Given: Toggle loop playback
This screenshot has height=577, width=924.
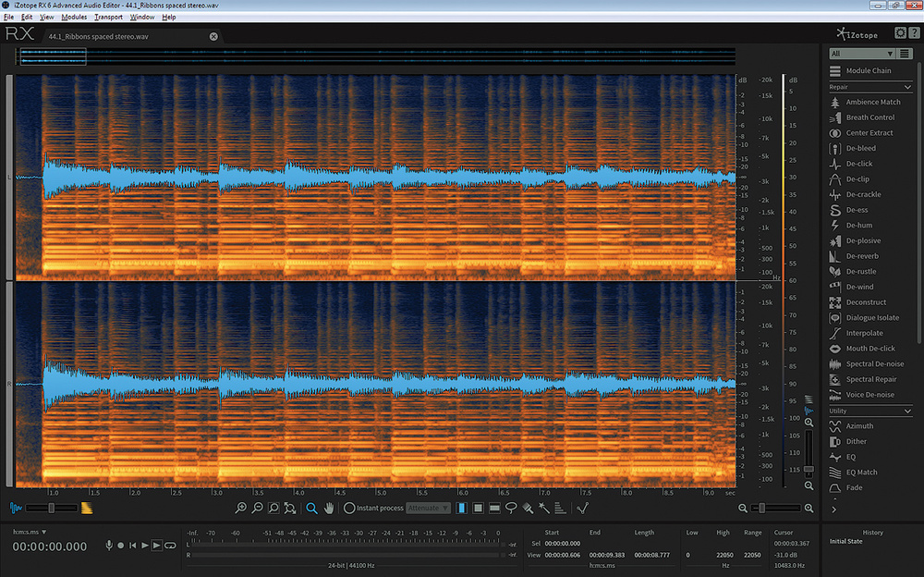Looking at the screenshot, I should (170, 546).
